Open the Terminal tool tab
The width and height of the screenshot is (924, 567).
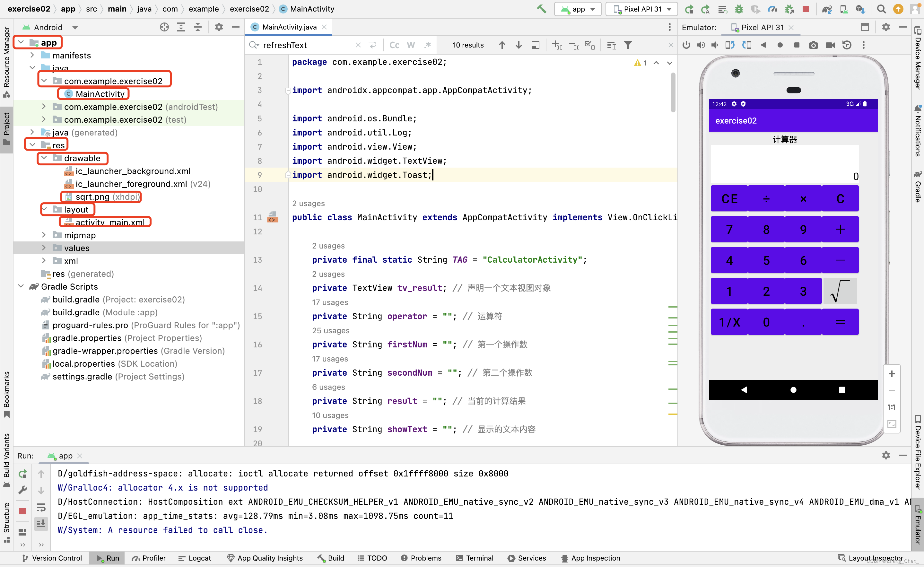(475, 558)
